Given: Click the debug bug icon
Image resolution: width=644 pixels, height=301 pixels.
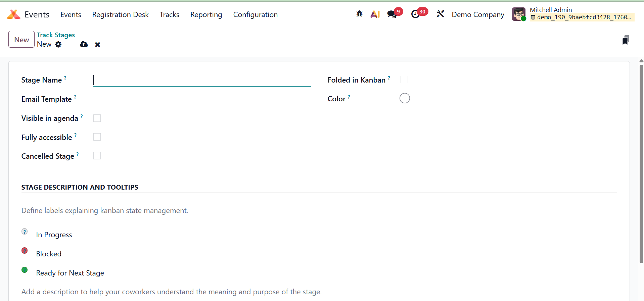Looking at the screenshot, I should pos(359,14).
